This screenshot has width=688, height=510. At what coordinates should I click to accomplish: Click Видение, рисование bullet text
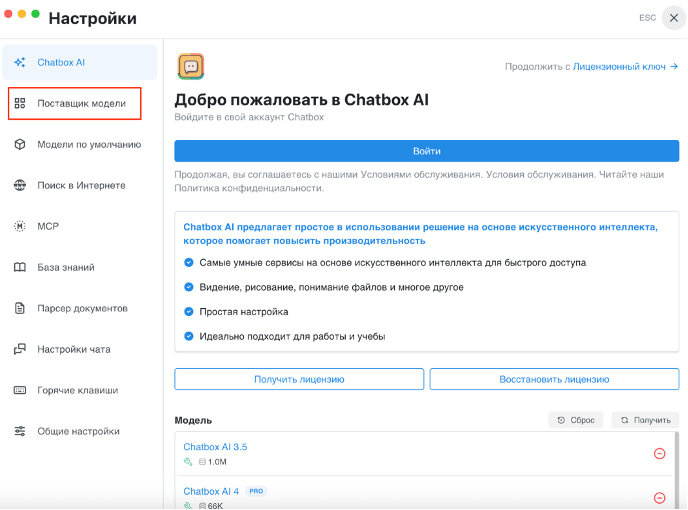tap(331, 287)
